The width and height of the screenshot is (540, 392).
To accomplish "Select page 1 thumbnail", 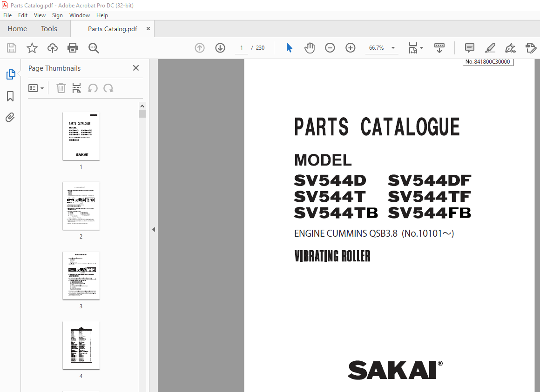I will pos(81,136).
